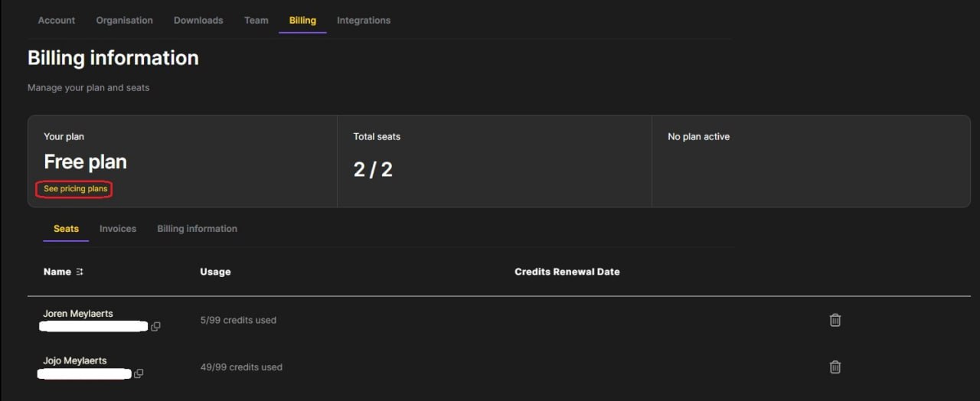Go to the Downloads tab

198,21
